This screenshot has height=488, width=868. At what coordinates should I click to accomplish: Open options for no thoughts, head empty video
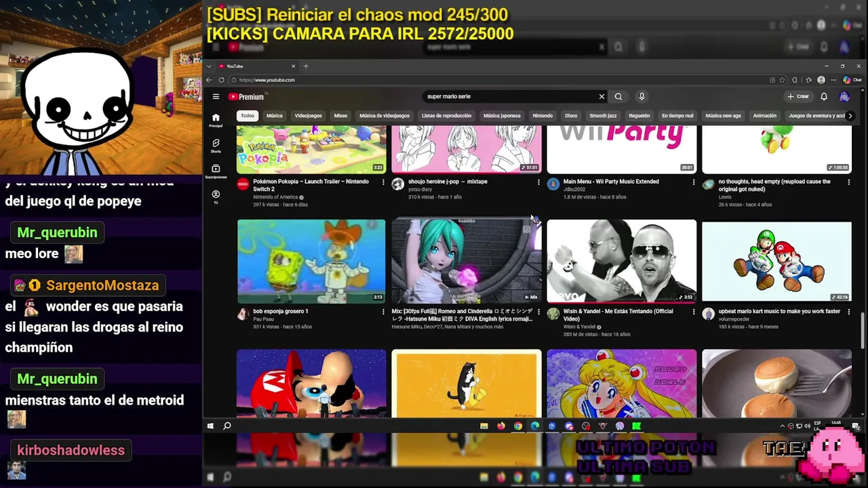pos(848,182)
